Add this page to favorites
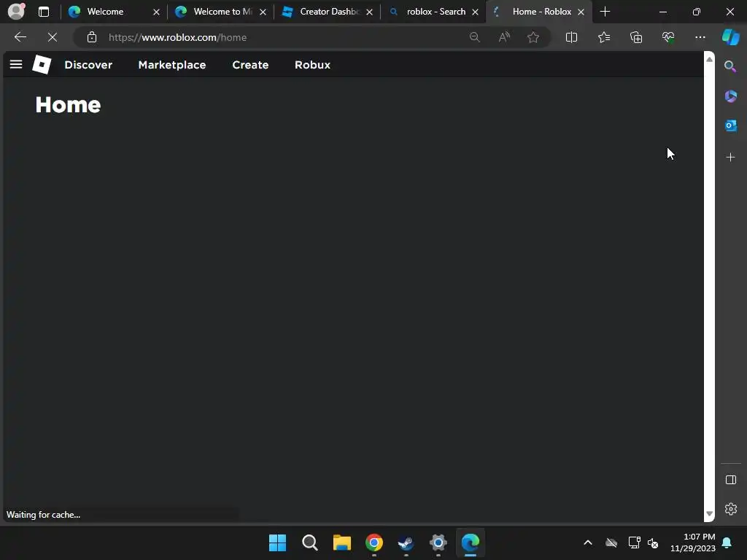 [x=533, y=37]
